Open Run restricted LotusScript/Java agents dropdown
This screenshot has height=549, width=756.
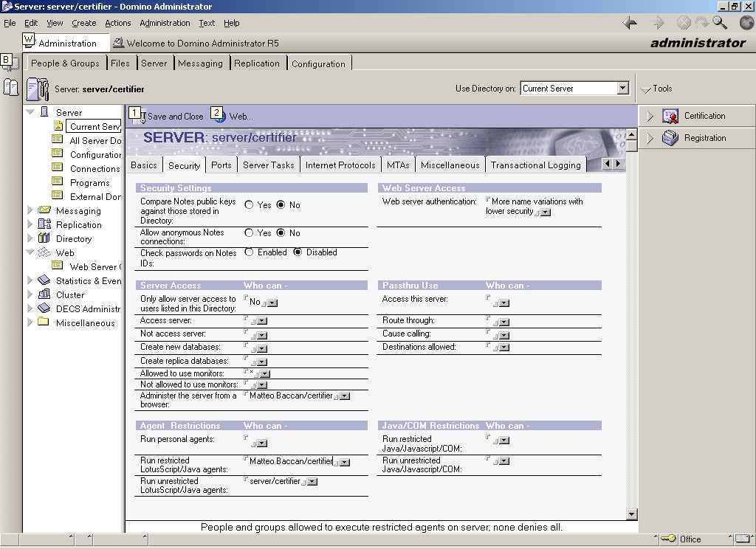pyautogui.click(x=345, y=462)
